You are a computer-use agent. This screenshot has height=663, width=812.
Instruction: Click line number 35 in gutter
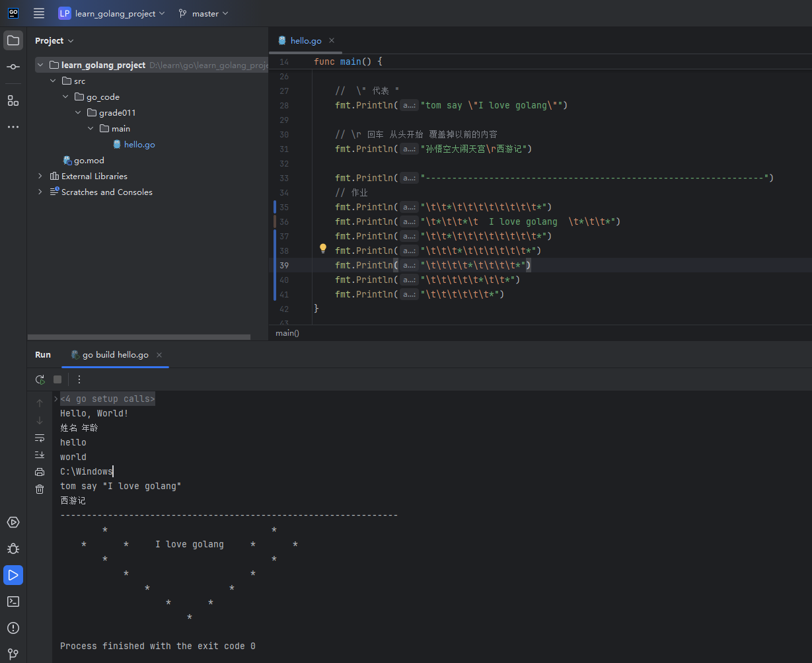tap(284, 207)
